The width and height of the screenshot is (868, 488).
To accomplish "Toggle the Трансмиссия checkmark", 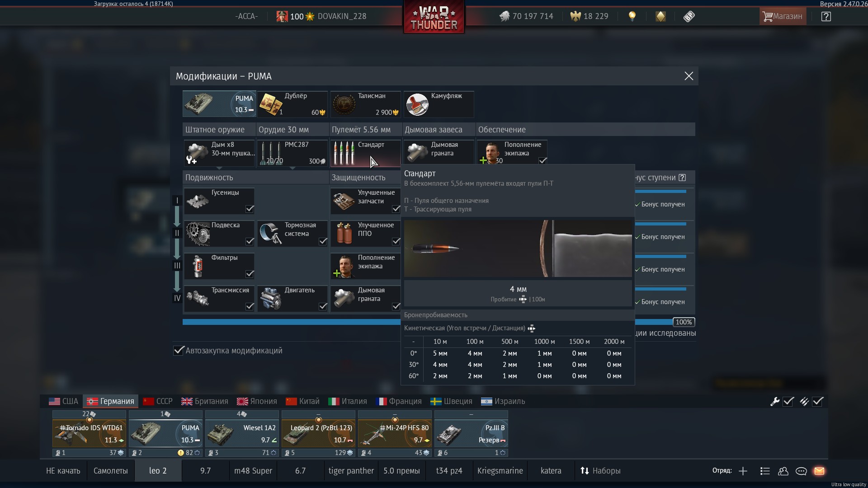I will (x=250, y=306).
